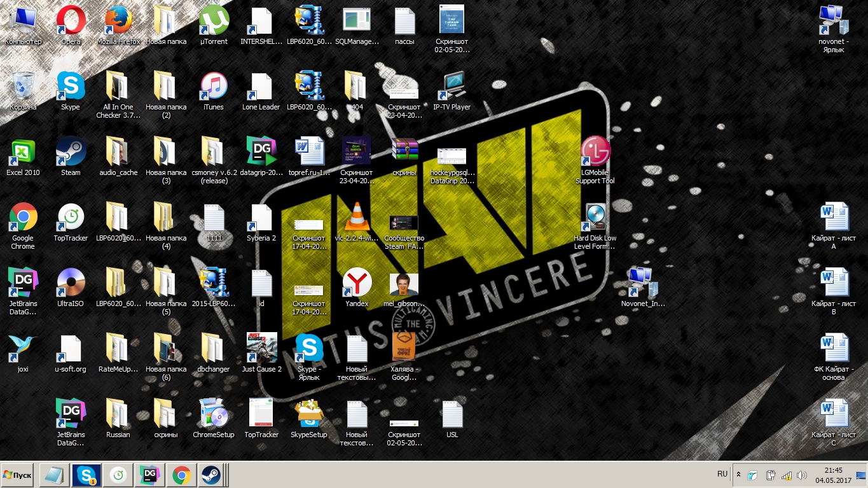Viewport: 868px width, 488px height.
Task: Click the Hard Disk Low Level Format icon
Action: pyautogui.click(x=595, y=218)
